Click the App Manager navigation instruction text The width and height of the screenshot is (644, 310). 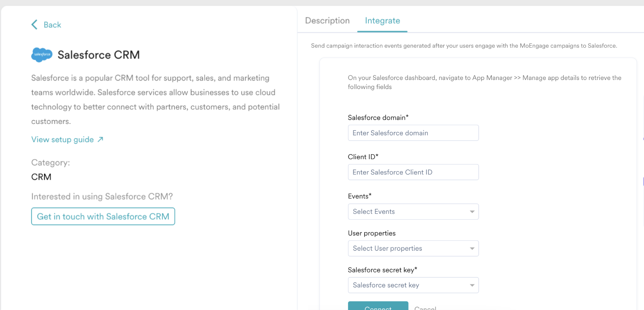click(484, 82)
